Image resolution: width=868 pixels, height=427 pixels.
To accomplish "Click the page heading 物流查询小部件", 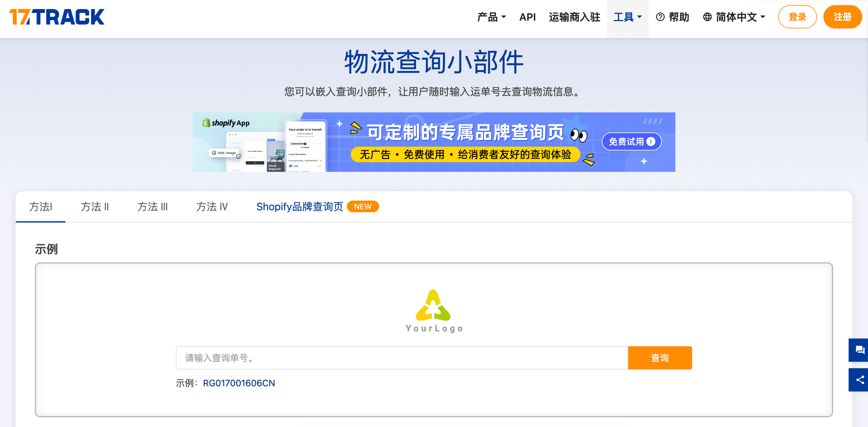I will (434, 62).
